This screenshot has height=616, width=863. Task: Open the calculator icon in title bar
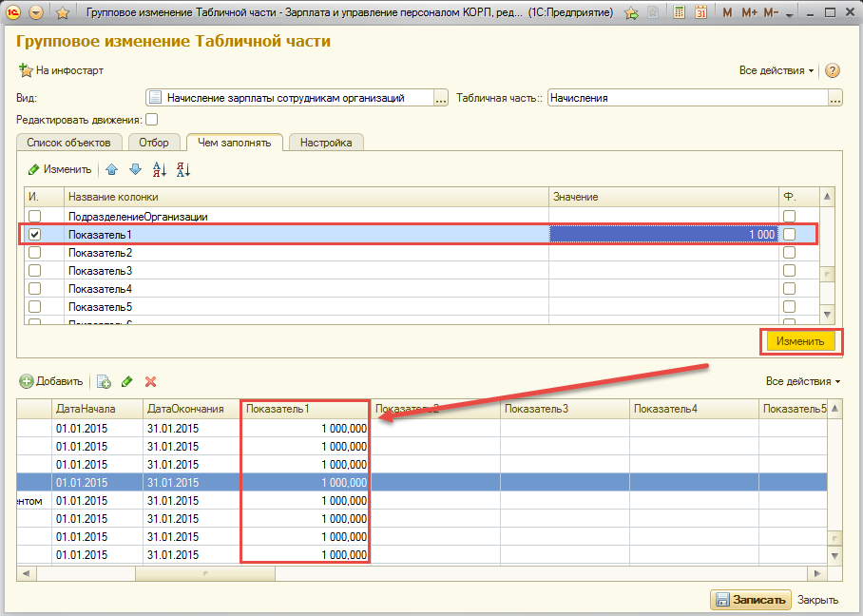[679, 13]
